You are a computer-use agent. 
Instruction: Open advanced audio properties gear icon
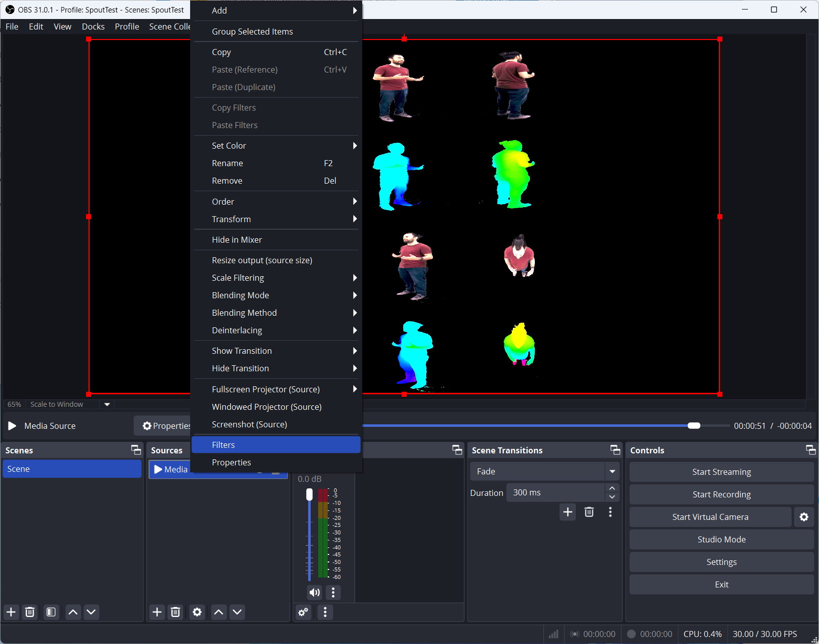tap(303, 612)
